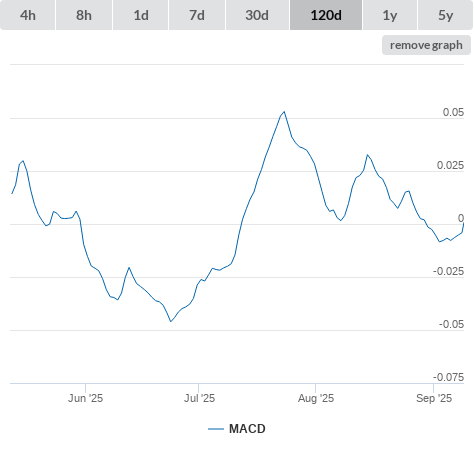Click the MACD low point before July
Screen dimensions: 474x455
171,321
